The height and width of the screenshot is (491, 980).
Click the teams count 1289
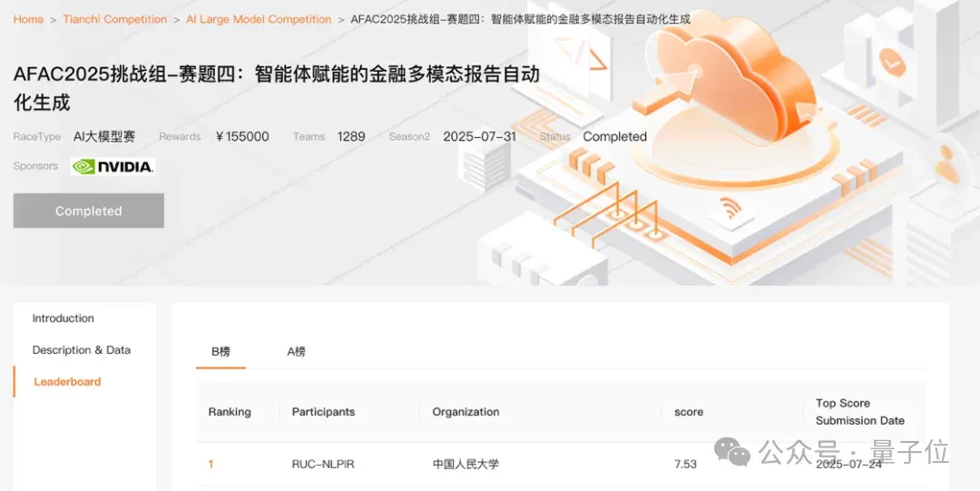[x=351, y=136]
